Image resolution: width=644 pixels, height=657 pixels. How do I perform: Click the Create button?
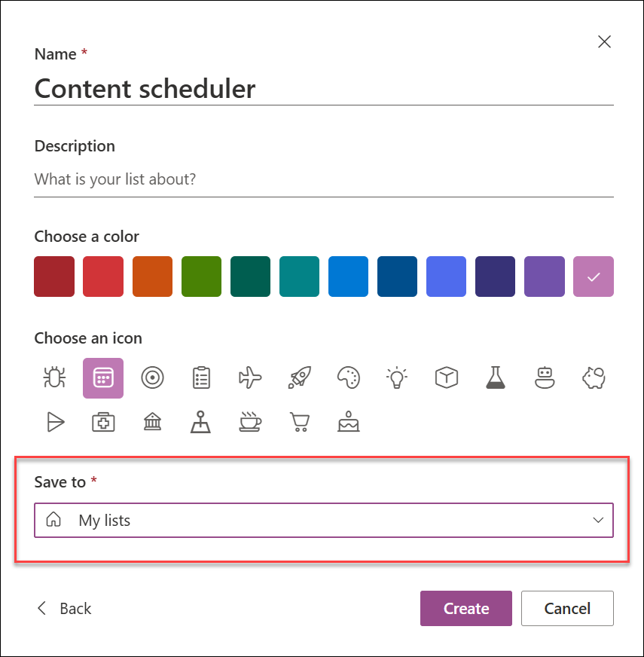point(465,608)
